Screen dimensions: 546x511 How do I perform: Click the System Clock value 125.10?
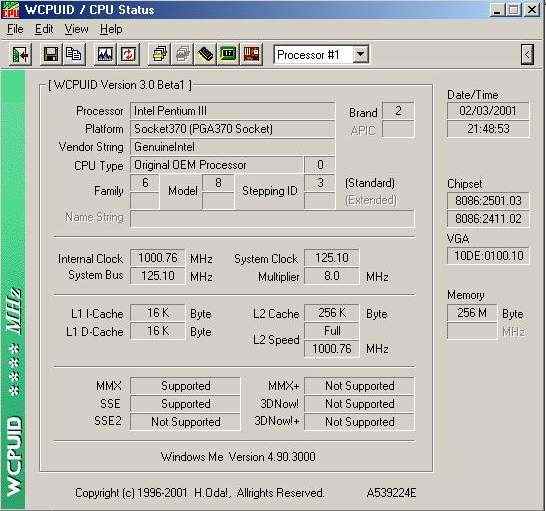(x=332, y=258)
